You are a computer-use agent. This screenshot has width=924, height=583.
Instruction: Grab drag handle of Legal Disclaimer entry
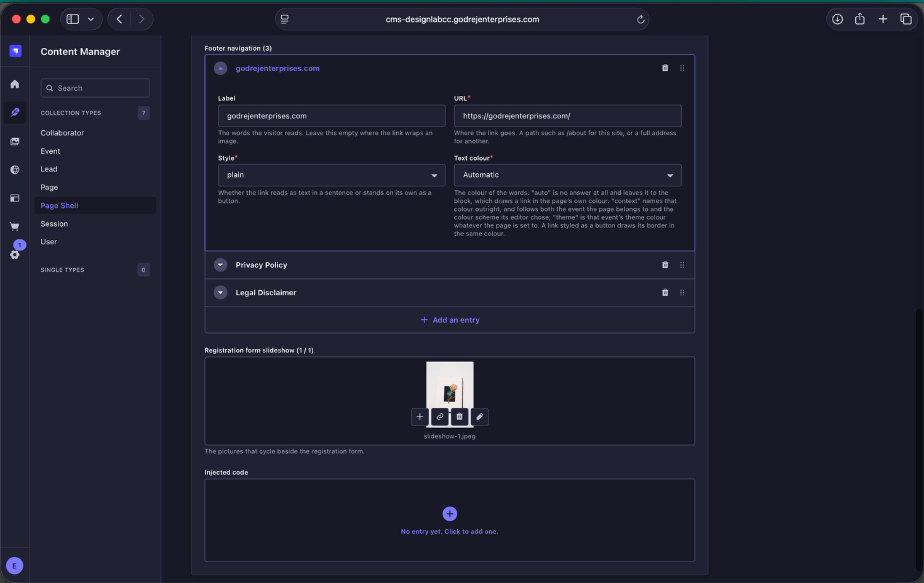(x=682, y=292)
